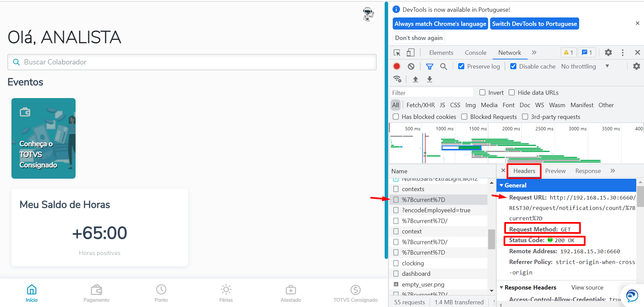
Task: Select the All filter button
Action: pyautogui.click(x=396, y=105)
